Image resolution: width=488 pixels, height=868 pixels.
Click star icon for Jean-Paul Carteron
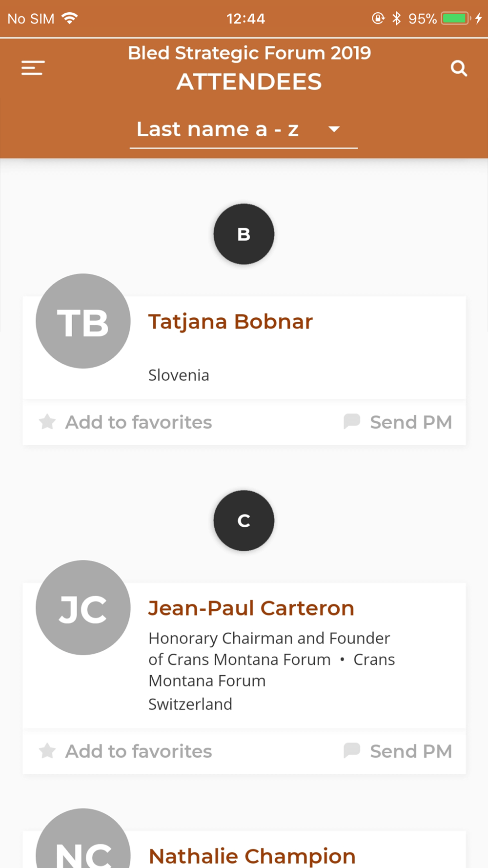click(47, 750)
